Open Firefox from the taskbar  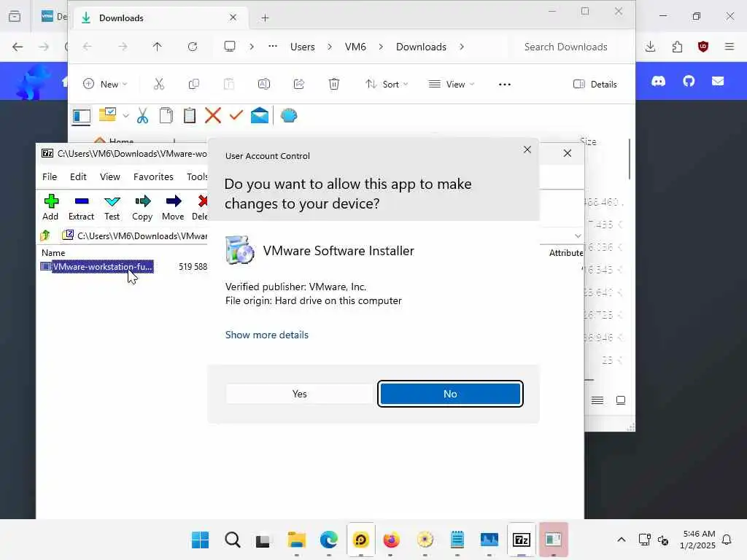[392, 540]
